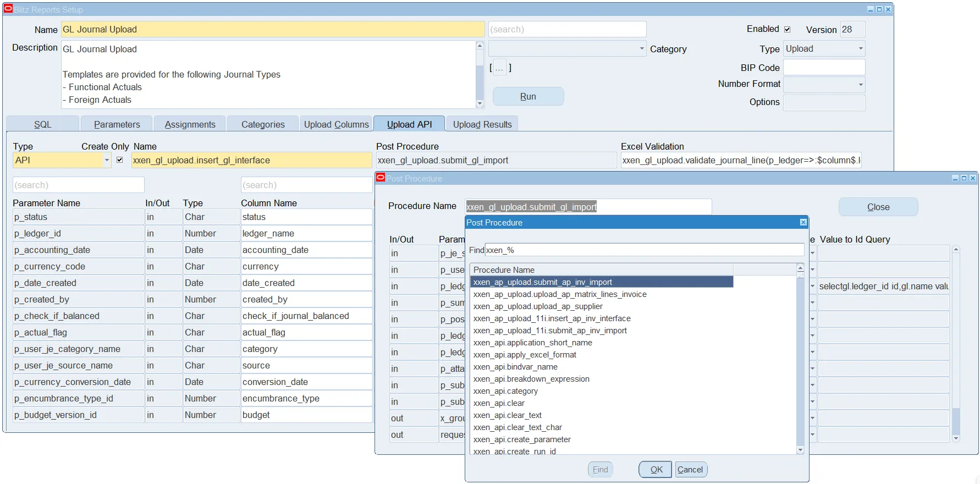Open the Category dropdown
The width and height of the screenshot is (980, 484).
pos(642,49)
